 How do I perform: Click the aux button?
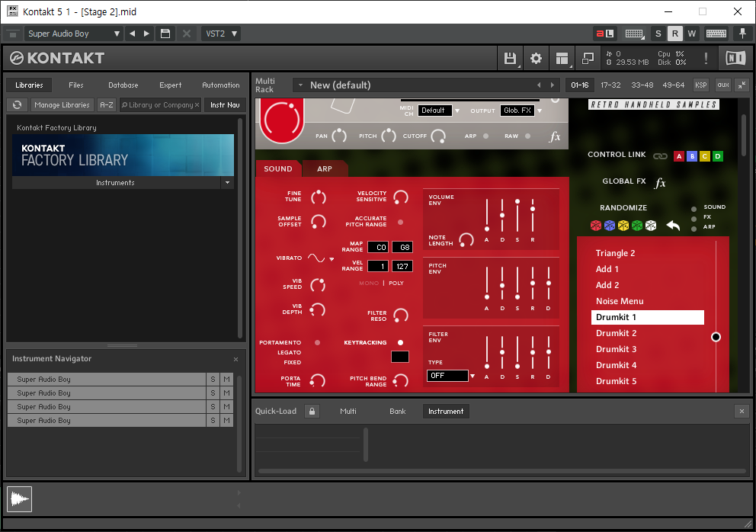(x=723, y=85)
